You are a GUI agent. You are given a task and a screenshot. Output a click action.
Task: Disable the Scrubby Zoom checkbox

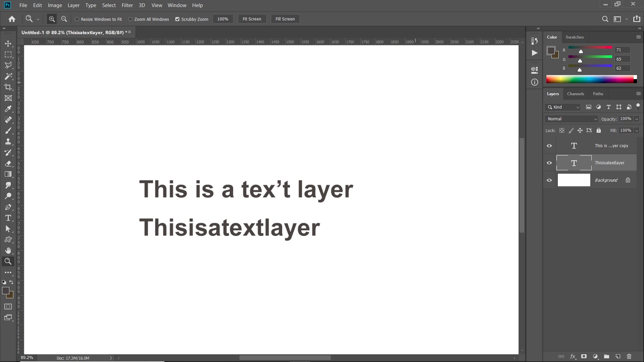177,19
